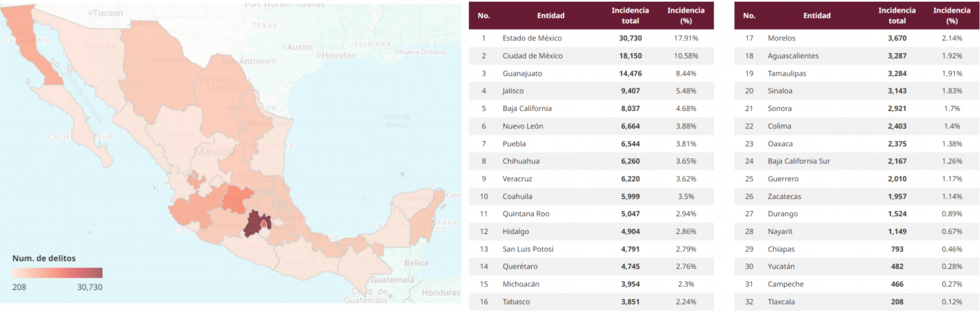This screenshot has width=980, height=312.
Task: Click the dark Estado de México region on map
Action: pyautogui.click(x=255, y=223)
